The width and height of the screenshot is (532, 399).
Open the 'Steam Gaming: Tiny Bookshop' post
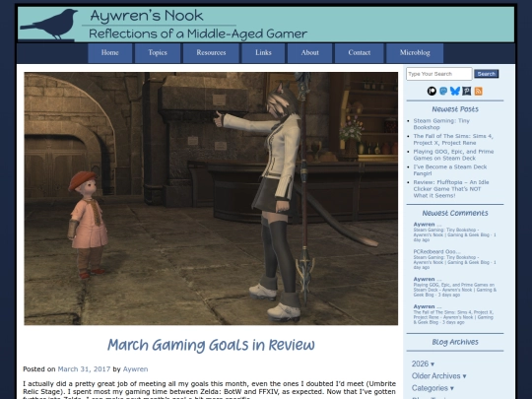(441, 124)
